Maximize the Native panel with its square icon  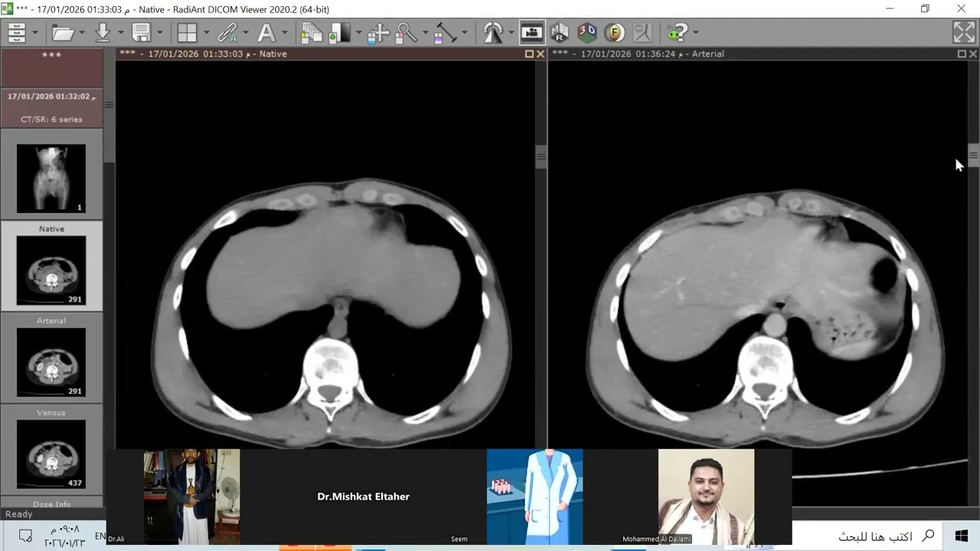pyautogui.click(x=529, y=54)
